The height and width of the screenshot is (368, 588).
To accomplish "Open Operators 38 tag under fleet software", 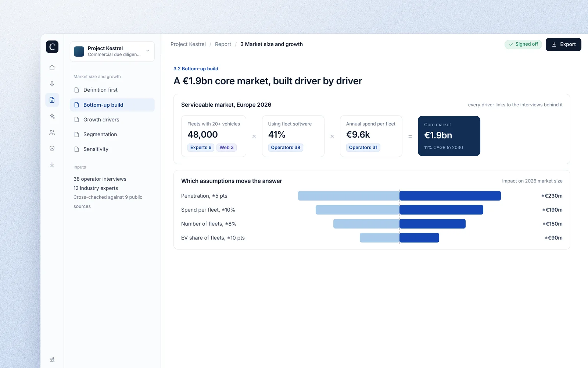I will (286, 148).
